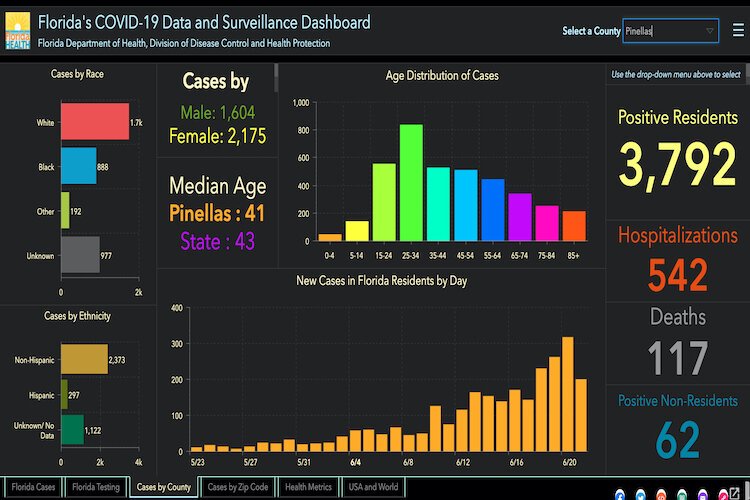Select the 5-14 age group bar
The height and width of the screenshot is (500, 750).
(357, 231)
